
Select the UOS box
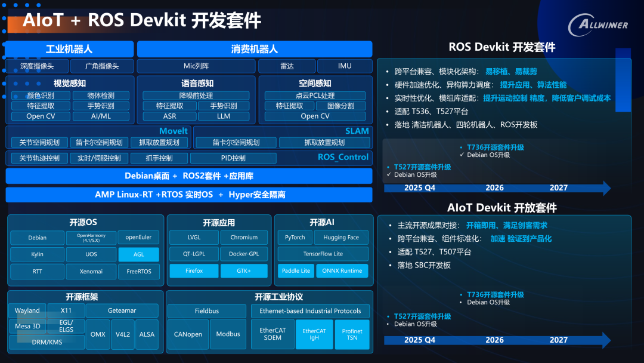[x=91, y=254]
